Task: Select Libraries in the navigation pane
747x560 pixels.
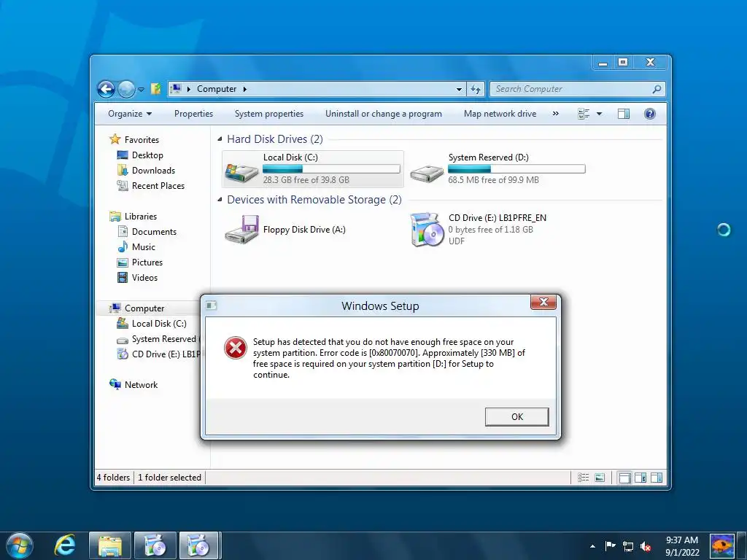Action: 141,216
